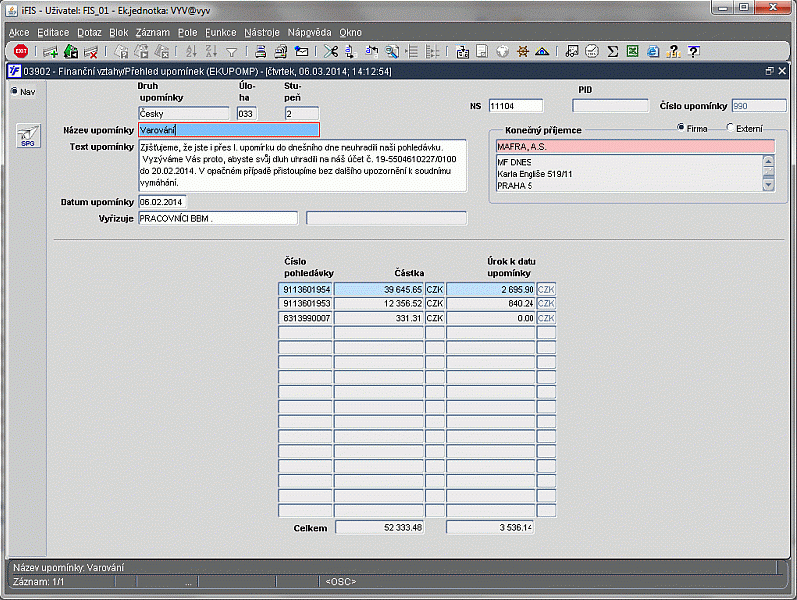Viewport: 797px width, 600px height.
Task: Click the triangle mountain icon in toolbar
Action: (542, 51)
